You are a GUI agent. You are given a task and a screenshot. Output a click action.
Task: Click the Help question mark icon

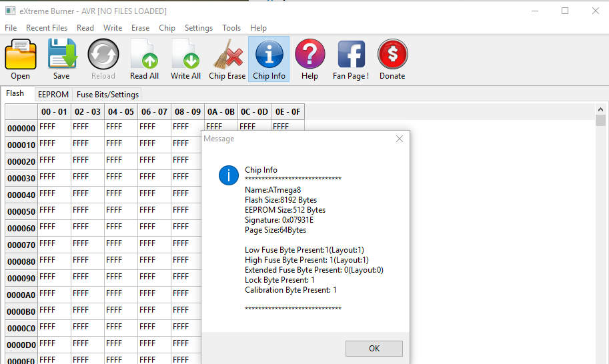(x=310, y=54)
